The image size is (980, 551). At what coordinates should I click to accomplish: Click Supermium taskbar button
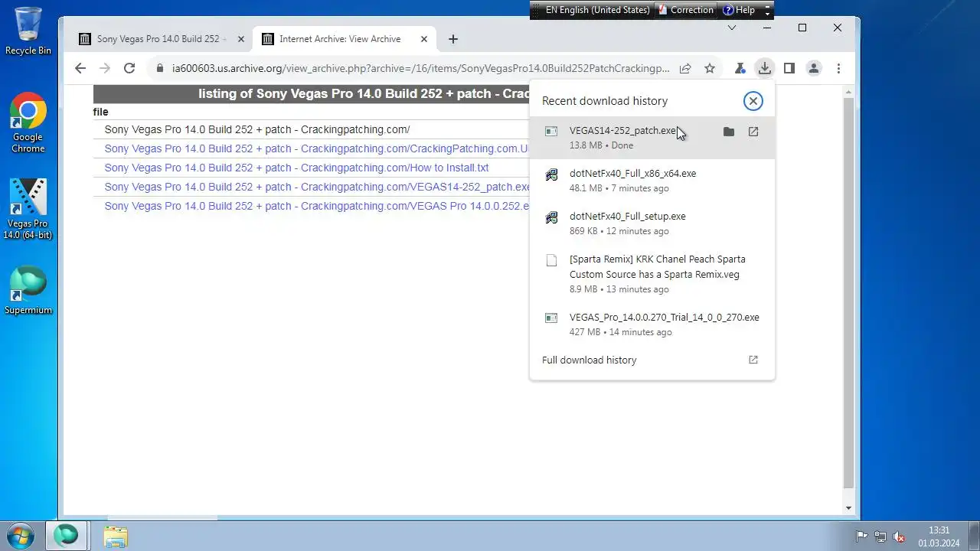(67, 535)
